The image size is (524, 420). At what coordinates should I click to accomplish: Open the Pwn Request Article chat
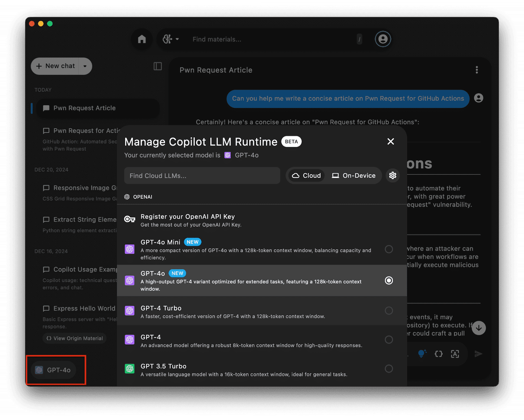tap(98, 108)
